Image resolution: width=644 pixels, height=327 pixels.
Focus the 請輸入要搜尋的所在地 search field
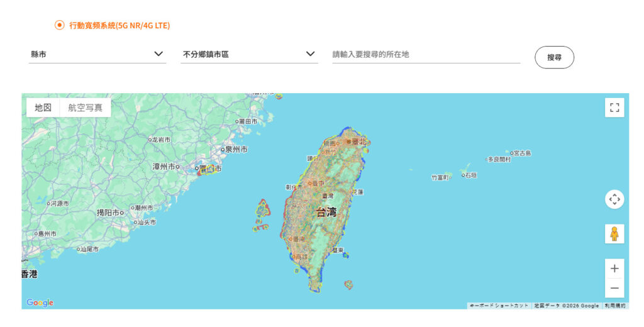[426, 54]
